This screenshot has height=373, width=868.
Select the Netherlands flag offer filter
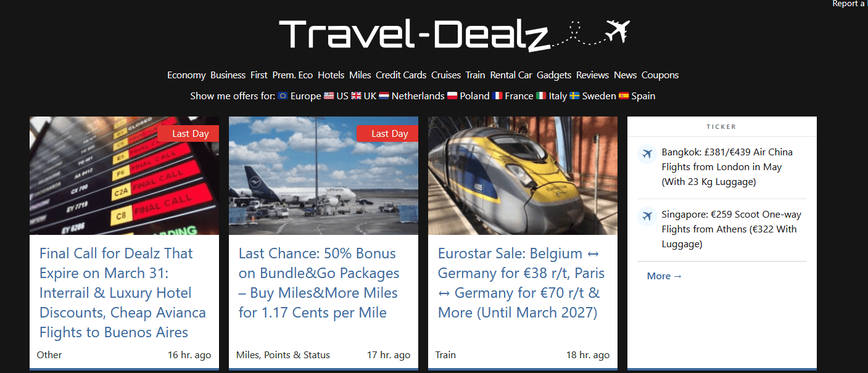pos(411,96)
